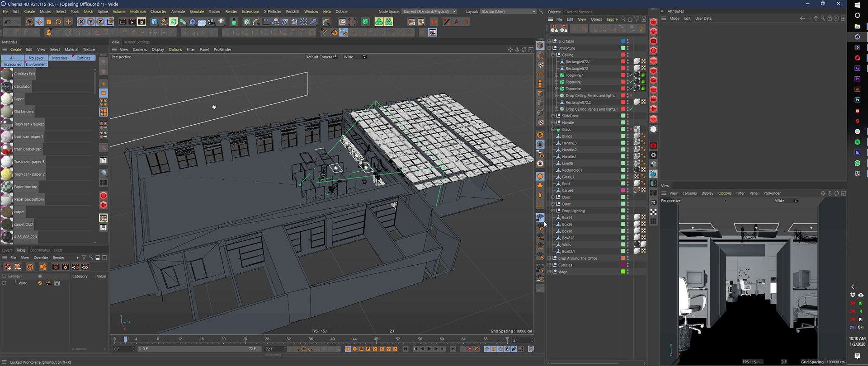The width and height of the screenshot is (868, 366).
Task: Click the Spline Pen tool icon
Action: (164, 22)
